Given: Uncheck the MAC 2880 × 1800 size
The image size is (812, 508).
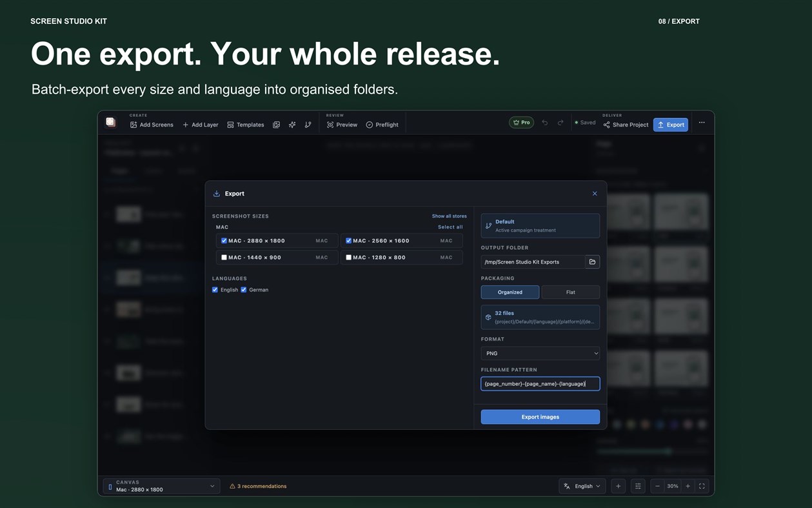Looking at the screenshot, I should [224, 241].
